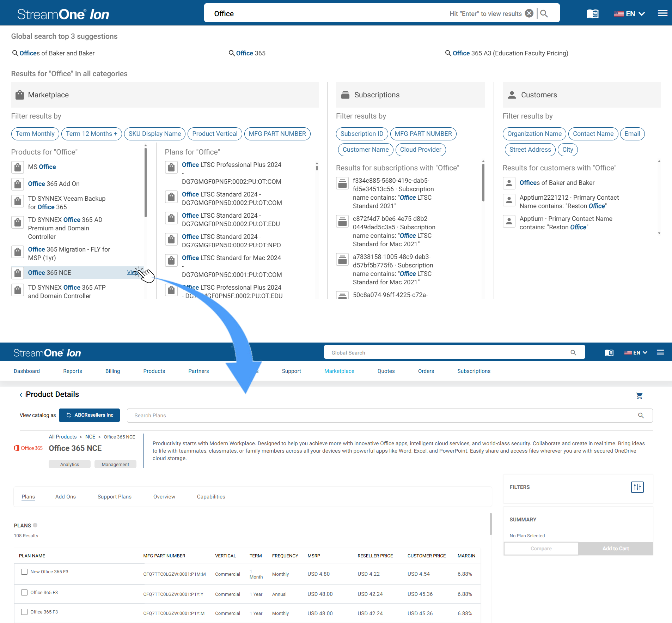Open the Orders menu item
Screen dimensions: 672x623
tap(426, 371)
